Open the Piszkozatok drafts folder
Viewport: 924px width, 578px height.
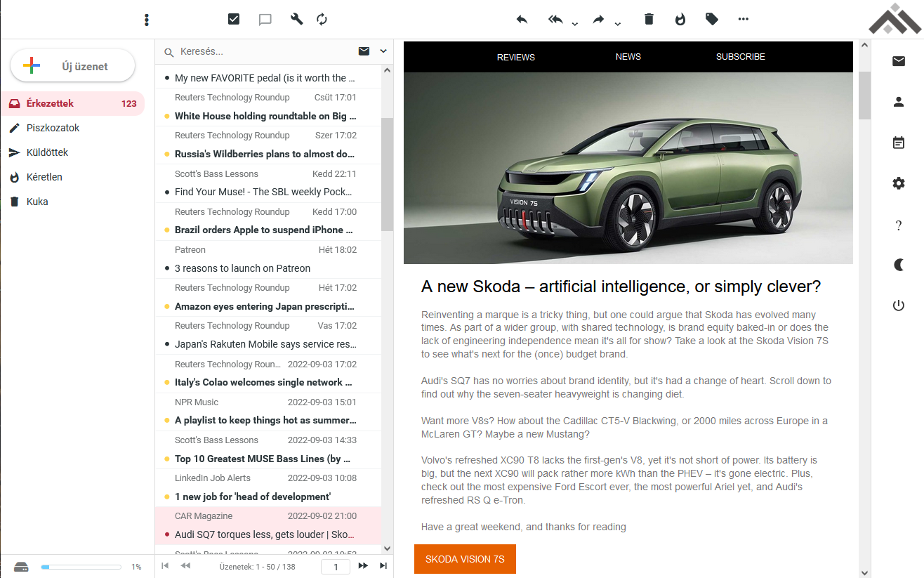coord(72,128)
